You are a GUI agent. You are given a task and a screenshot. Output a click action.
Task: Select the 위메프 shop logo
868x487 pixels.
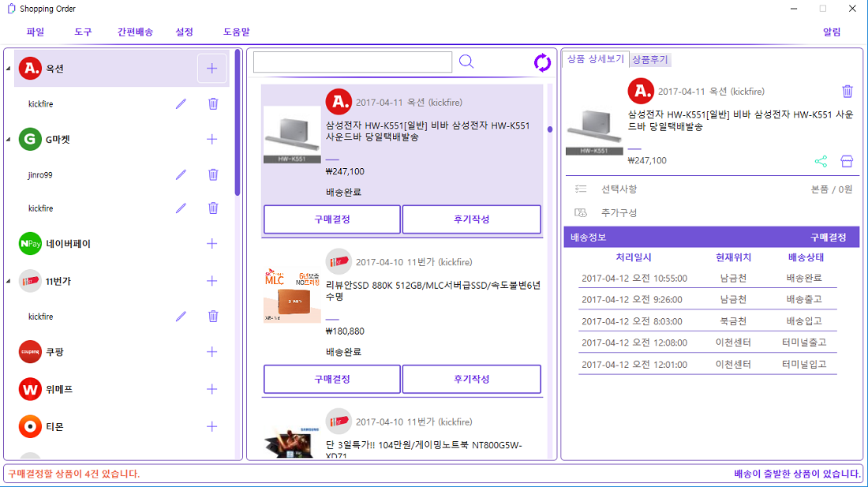(x=31, y=390)
